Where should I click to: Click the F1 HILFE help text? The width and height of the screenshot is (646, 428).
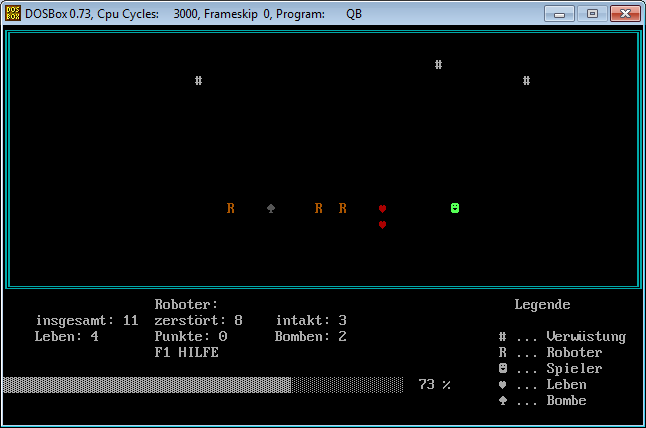[187, 353]
